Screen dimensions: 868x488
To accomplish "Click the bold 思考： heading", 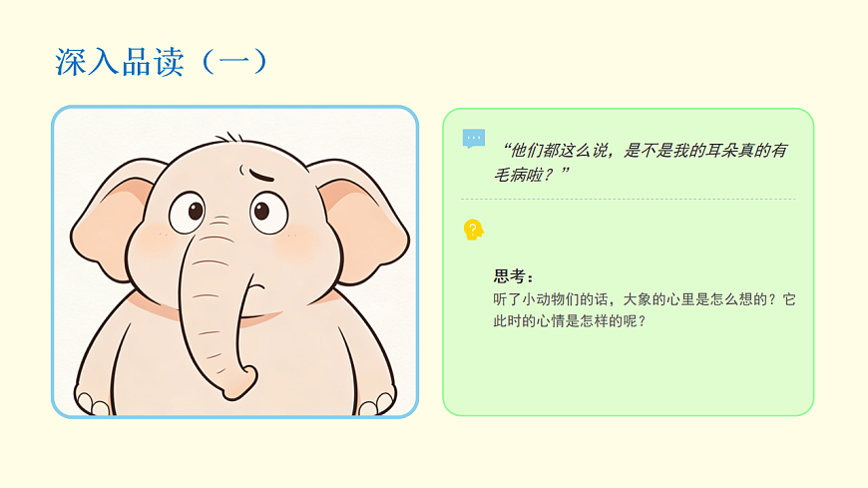I will coord(514,275).
